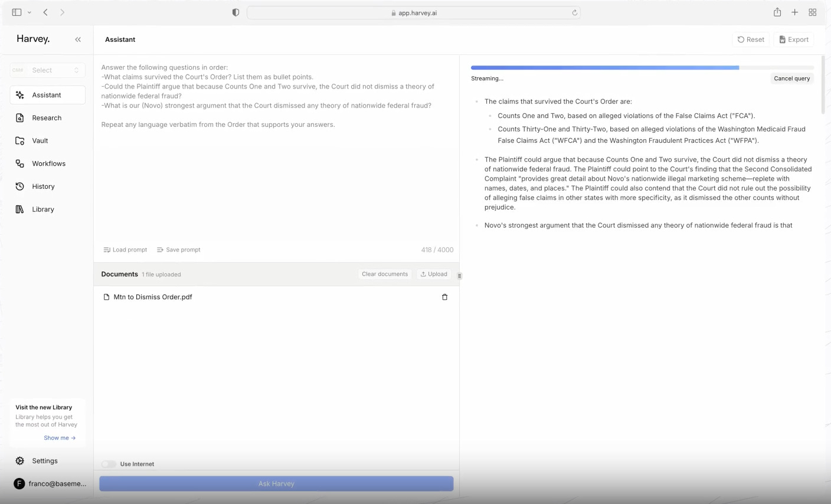831x504 pixels.
Task: Export the response
Action: tap(794, 40)
